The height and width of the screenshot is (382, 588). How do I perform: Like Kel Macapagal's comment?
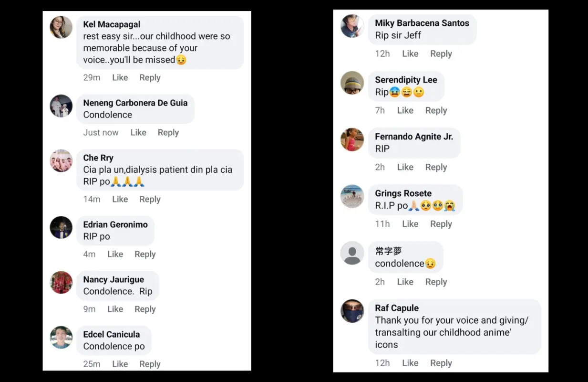click(x=120, y=77)
